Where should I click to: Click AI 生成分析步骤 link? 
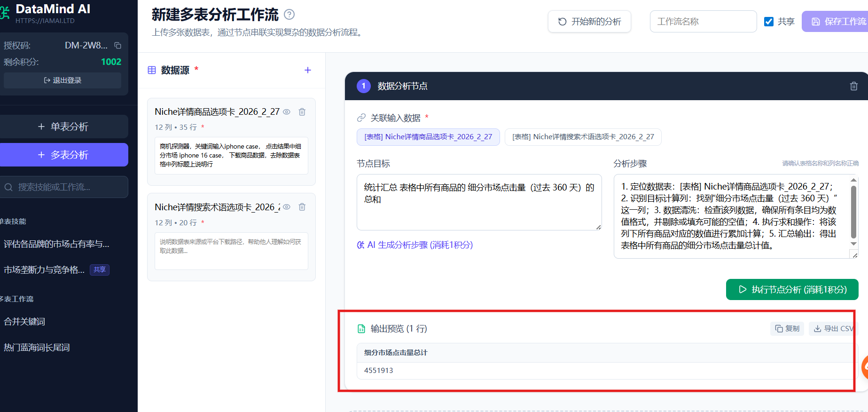tap(415, 245)
